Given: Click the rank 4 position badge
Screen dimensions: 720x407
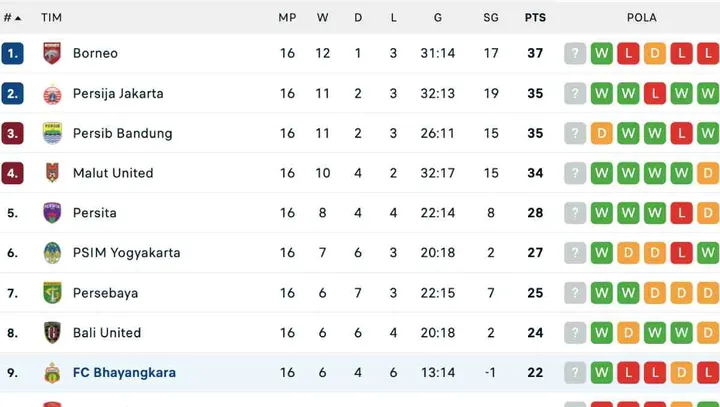Looking at the screenshot, I should 13,173.
